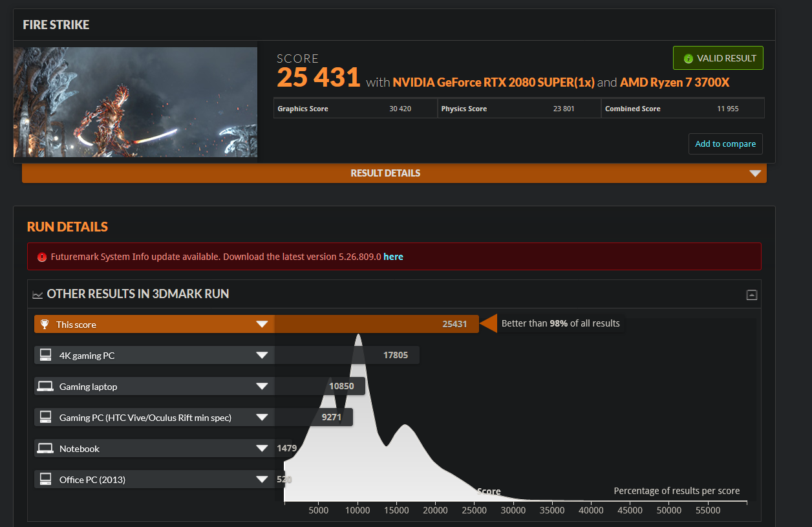
Task: Click the chart icon beside Other Results heading
Action: coord(37,295)
